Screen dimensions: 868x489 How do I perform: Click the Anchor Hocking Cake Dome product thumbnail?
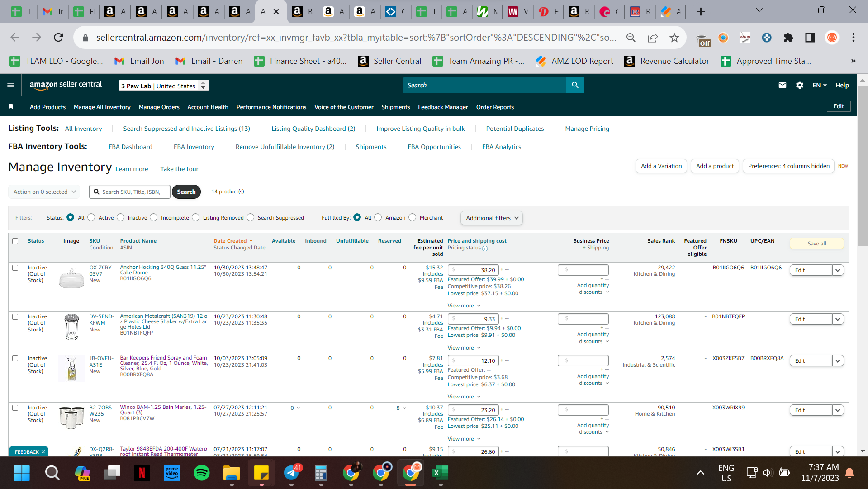pos(71,278)
